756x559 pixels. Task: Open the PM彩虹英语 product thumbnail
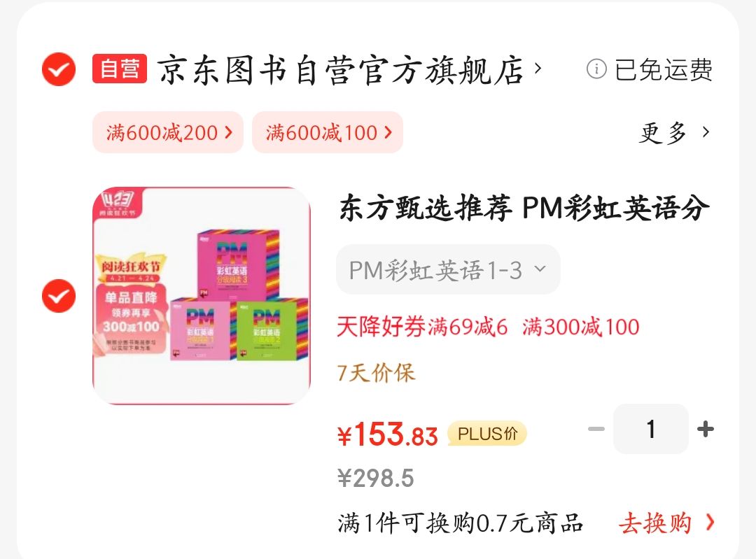202,295
